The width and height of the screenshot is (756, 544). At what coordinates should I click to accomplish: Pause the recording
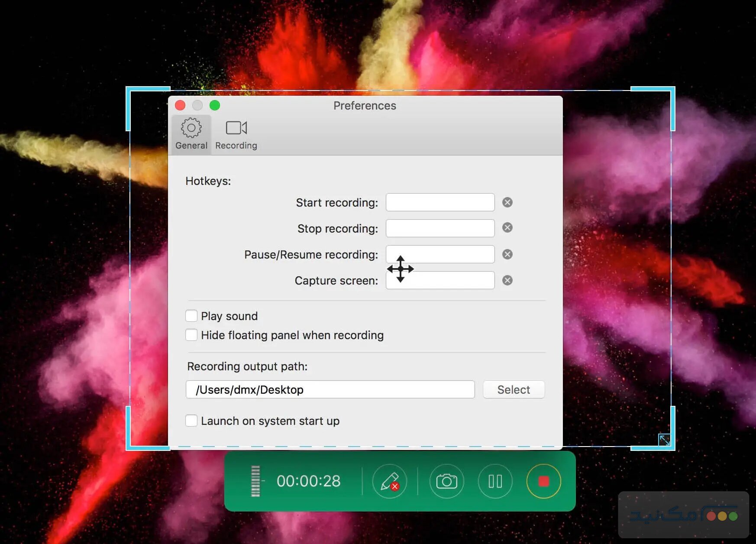pyautogui.click(x=495, y=481)
